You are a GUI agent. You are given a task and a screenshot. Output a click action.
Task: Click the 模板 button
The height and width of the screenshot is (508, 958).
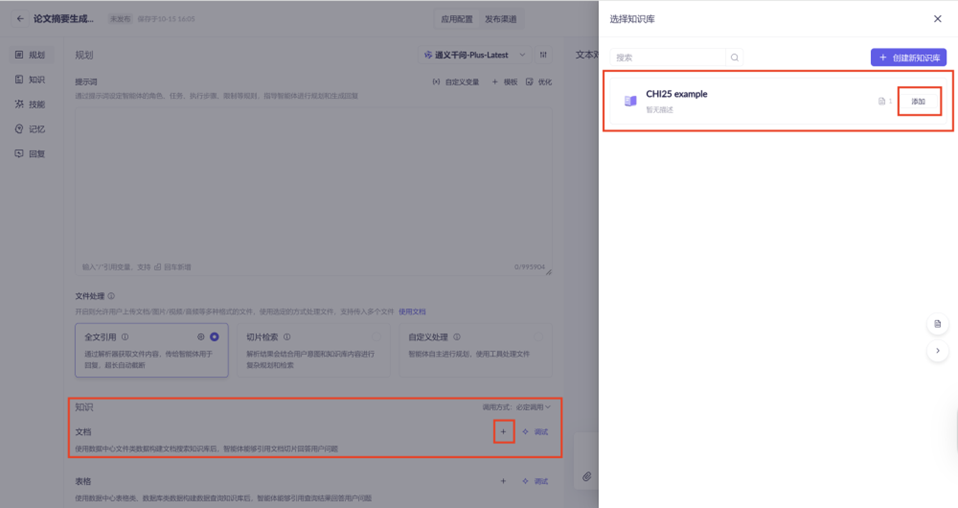click(x=505, y=82)
